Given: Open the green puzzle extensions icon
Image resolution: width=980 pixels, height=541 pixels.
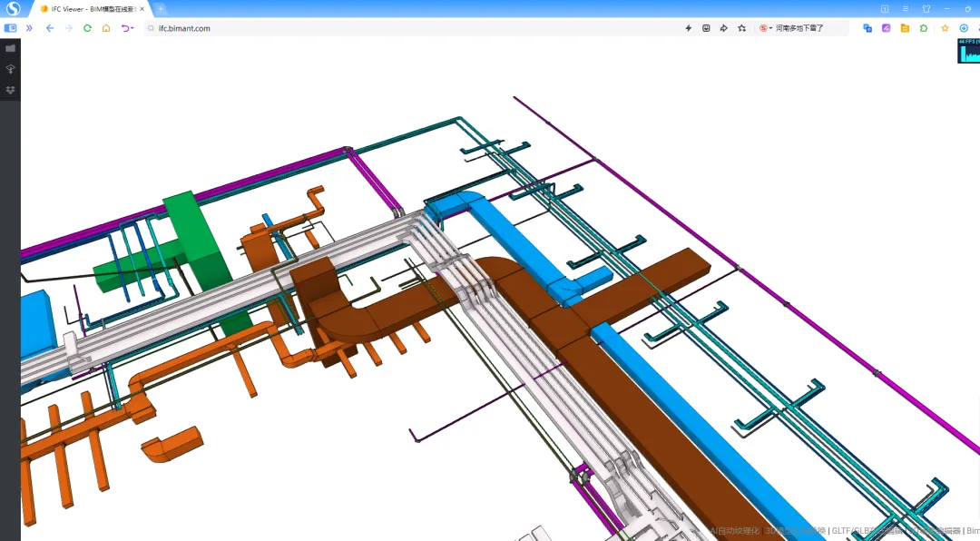Looking at the screenshot, I should click(924, 28).
